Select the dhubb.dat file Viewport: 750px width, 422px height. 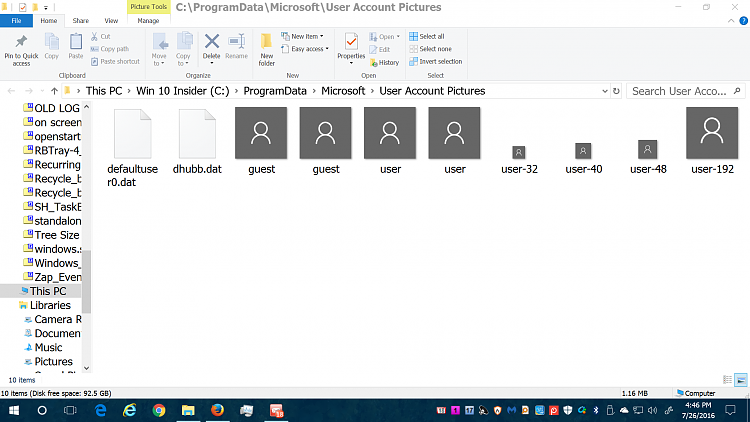197,142
